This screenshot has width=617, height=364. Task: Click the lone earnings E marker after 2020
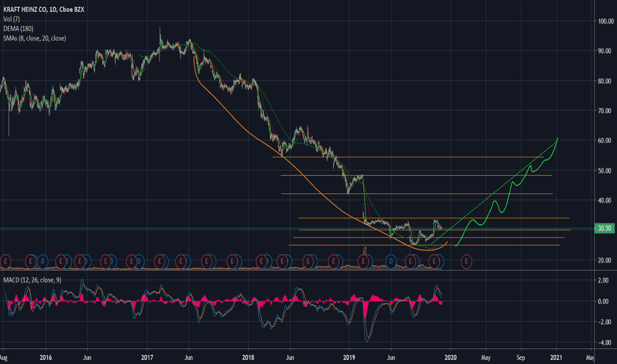[466, 261]
